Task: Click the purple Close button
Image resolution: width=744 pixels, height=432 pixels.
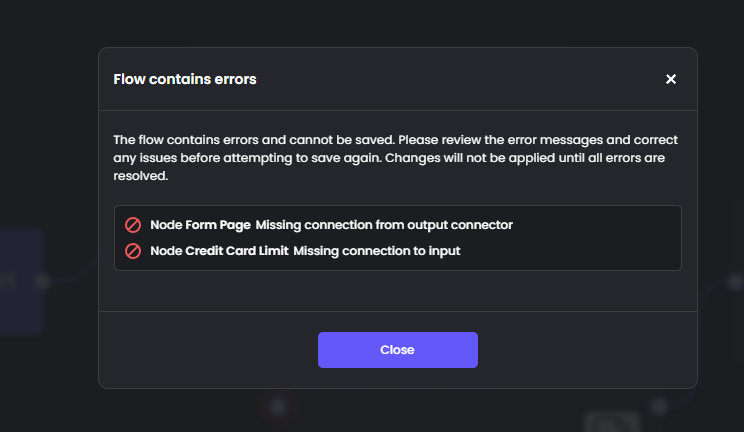Action: [398, 350]
